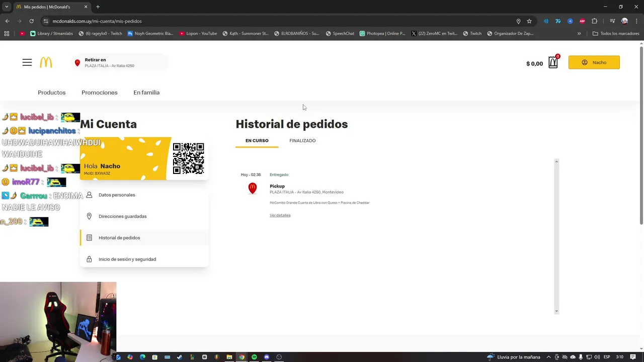Select Historial de pedidos in sidebar
Image resolution: width=644 pixels, height=362 pixels.
pyautogui.click(x=144, y=238)
